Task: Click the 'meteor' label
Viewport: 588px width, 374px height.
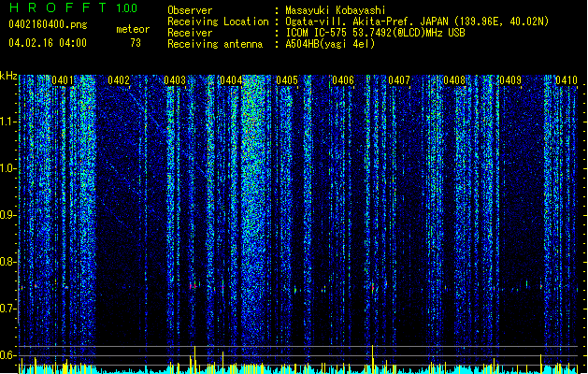Action: (x=133, y=29)
